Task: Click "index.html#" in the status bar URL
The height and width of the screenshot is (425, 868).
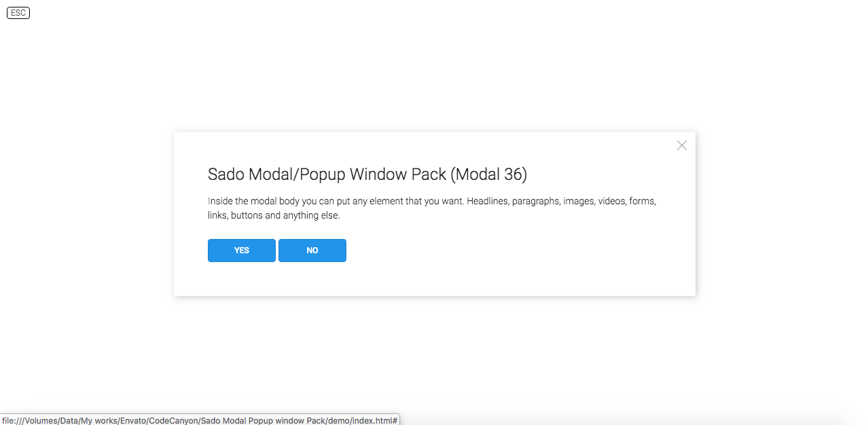Action: (374, 420)
